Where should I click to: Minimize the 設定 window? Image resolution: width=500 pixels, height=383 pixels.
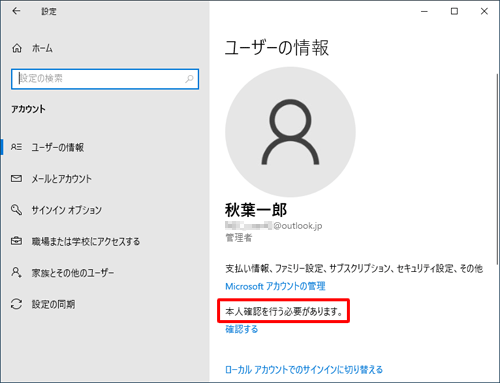[x=424, y=11]
